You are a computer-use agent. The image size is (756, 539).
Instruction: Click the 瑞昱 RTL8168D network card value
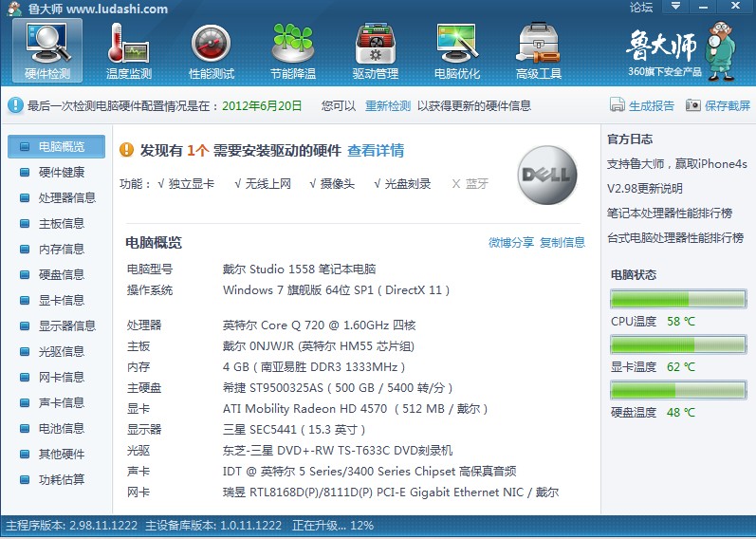click(391, 493)
